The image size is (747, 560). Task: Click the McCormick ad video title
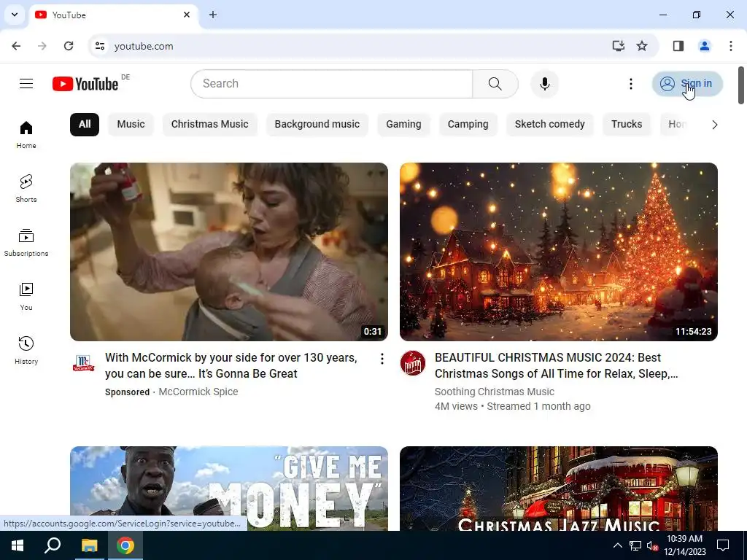pyautogui.click(x=231, y=366)
